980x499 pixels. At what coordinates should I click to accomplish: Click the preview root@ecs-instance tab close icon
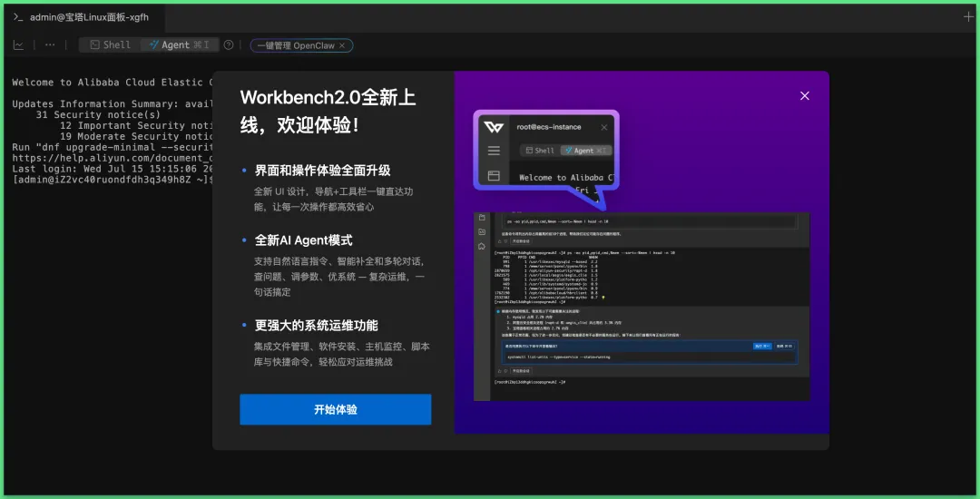point(603,127)
